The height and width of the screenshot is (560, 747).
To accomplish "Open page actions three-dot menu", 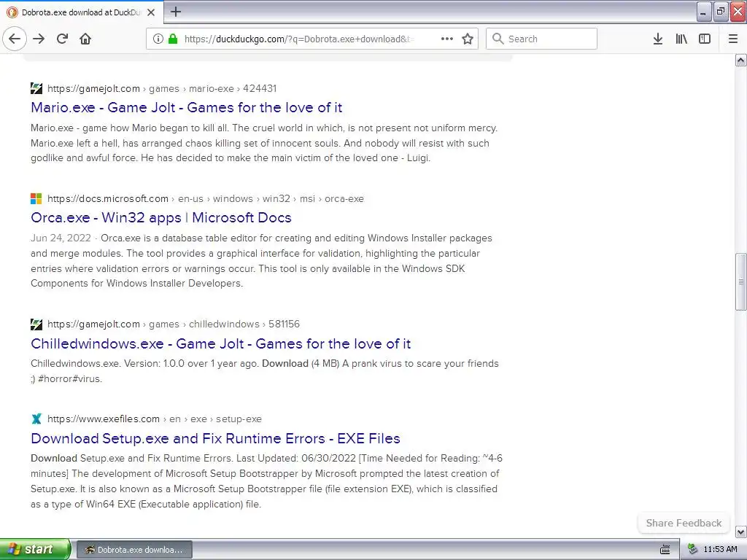I will tap(447, 39).
